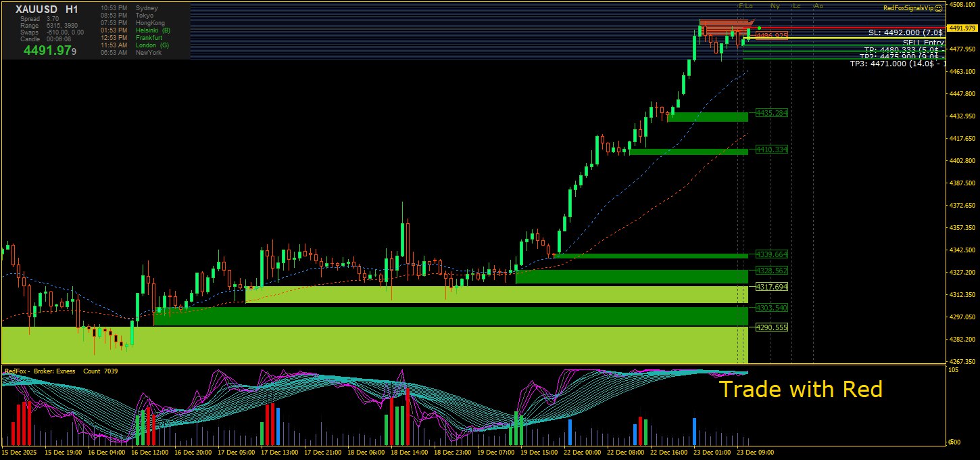980x460 pixels.
Task: Click the XAUUSD H1 symbol title
Action: (x=47, y=9)
